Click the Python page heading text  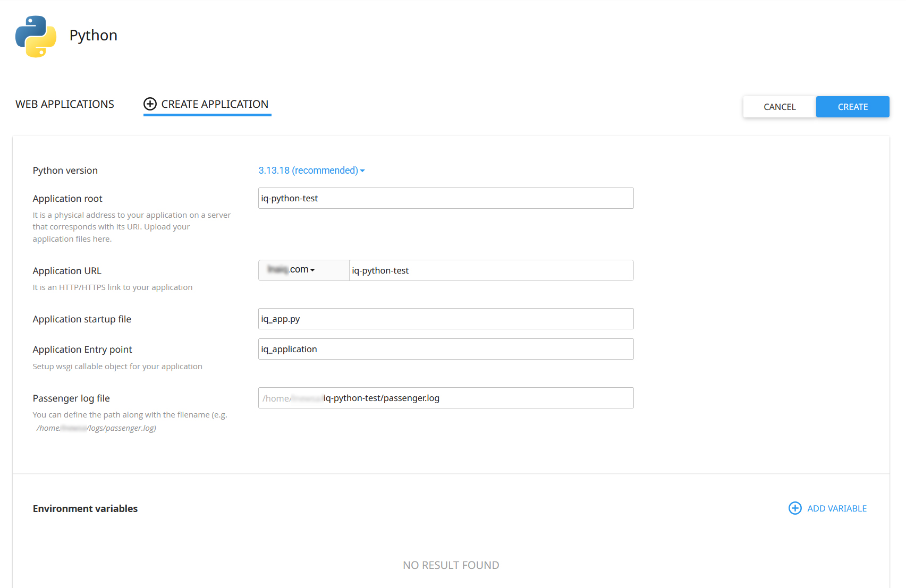click(94, 36)
